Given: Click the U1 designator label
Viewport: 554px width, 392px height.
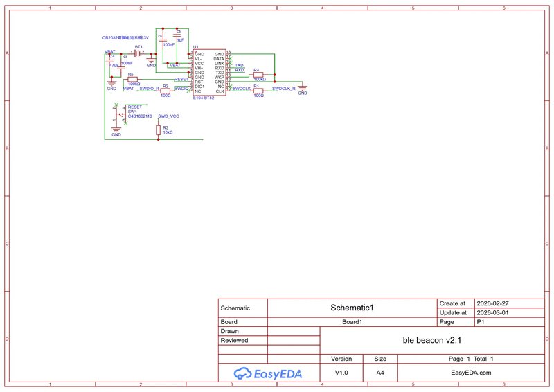Looking at the screenshot, I should [x=196, y=47].
